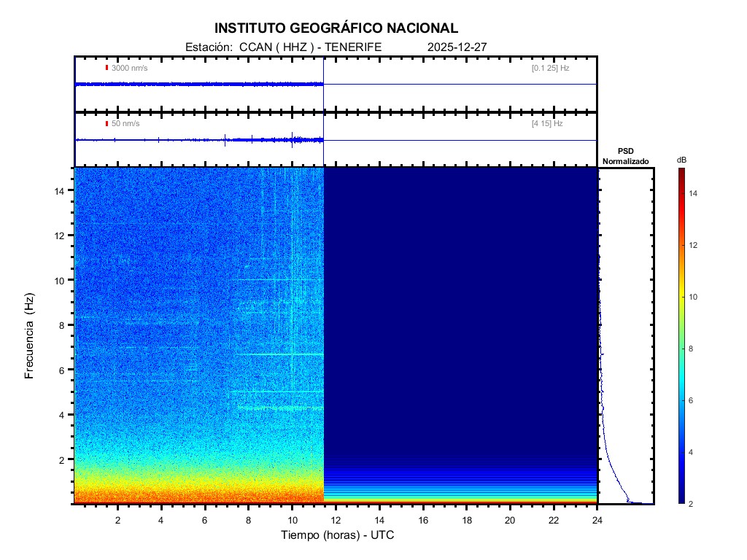Click the 8 tick label on the colorbar scale
The image size is (747, 560).
point(695,350)
